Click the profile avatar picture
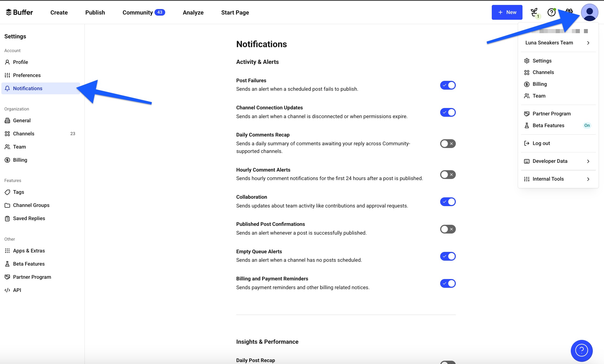604x364 pixels. (x=589, y=12)
